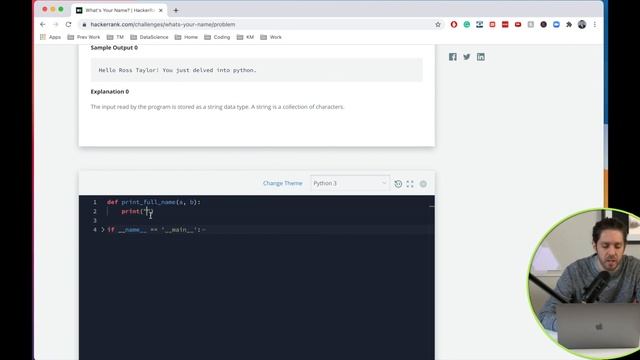Share on Twitter icon
Screen dimensions: 640x360
467,57
